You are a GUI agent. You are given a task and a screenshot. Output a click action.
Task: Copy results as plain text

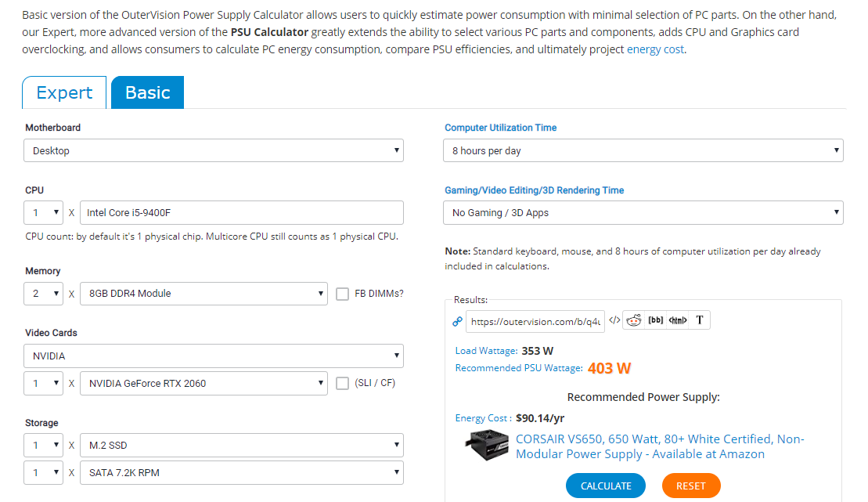tap(700, 320)
